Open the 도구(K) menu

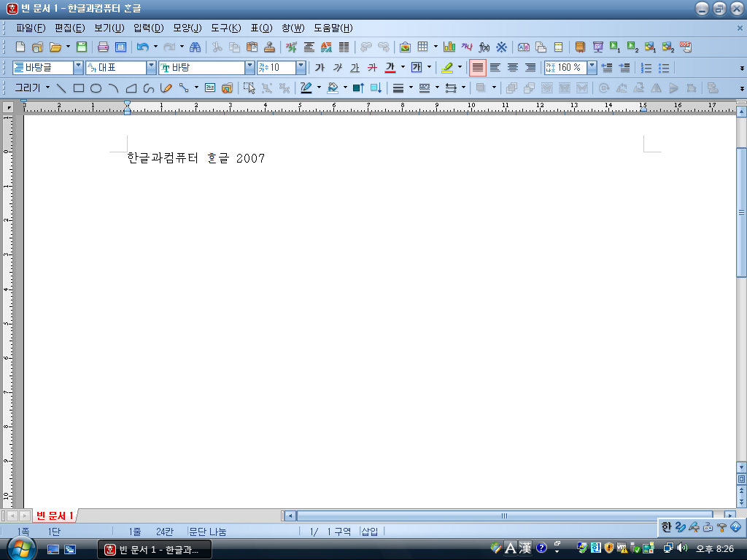click(x=226, y=28)
